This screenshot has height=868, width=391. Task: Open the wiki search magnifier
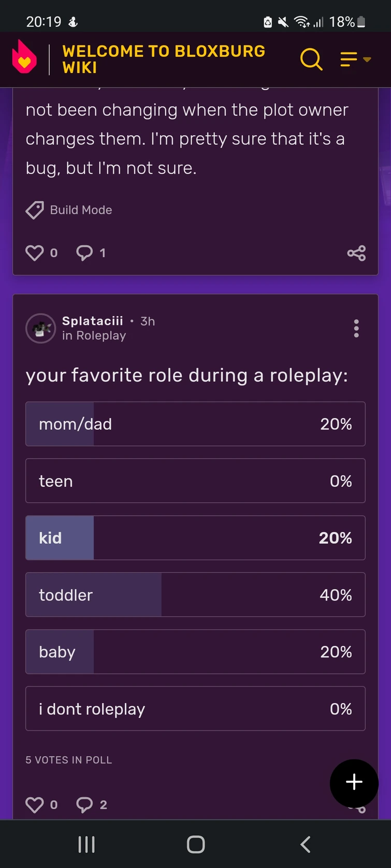(x=311, y=59)
